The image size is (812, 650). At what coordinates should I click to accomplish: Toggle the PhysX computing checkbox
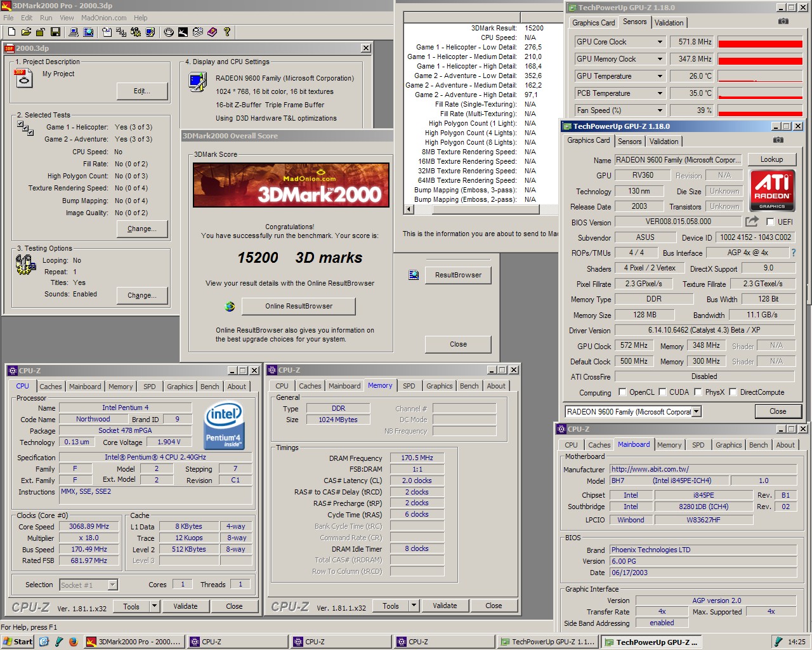coord(698,392)
